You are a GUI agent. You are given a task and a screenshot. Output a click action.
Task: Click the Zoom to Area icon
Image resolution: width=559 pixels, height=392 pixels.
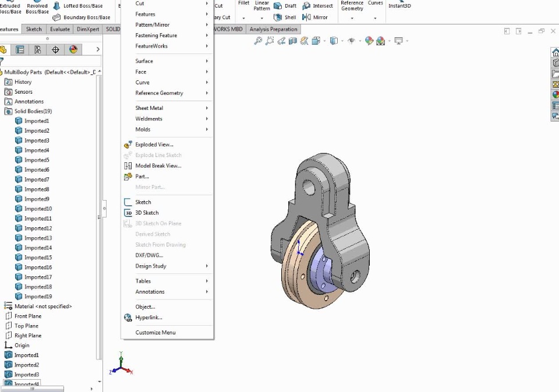[270, 41]
